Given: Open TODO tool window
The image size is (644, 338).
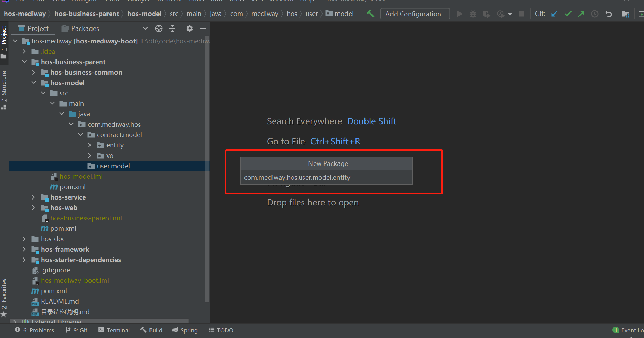Looking at the screenshot, I should tap(221, 330).
